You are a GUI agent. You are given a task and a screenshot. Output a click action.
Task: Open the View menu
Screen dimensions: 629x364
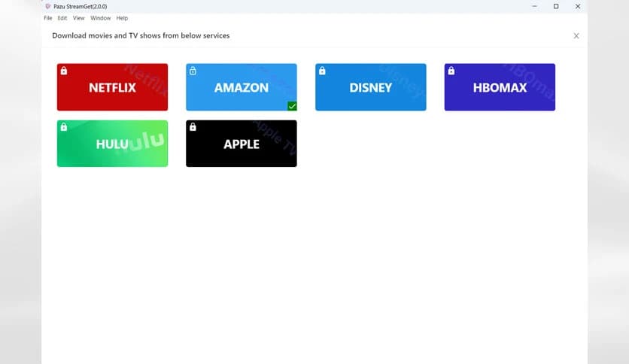click(x=78, y=18)
